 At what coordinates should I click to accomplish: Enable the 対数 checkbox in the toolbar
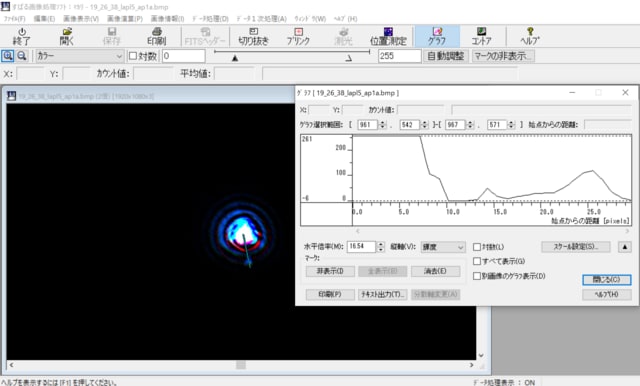[133, 56]
